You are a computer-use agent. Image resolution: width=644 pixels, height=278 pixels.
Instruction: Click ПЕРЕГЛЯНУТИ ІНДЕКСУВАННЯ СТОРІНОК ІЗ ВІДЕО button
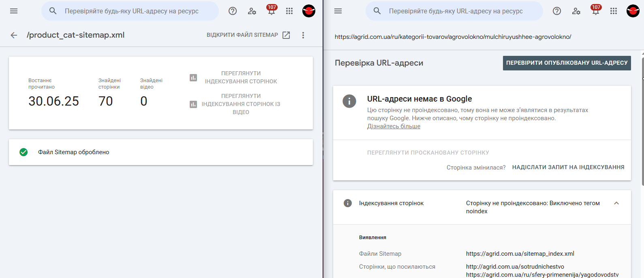coord(241,104)
